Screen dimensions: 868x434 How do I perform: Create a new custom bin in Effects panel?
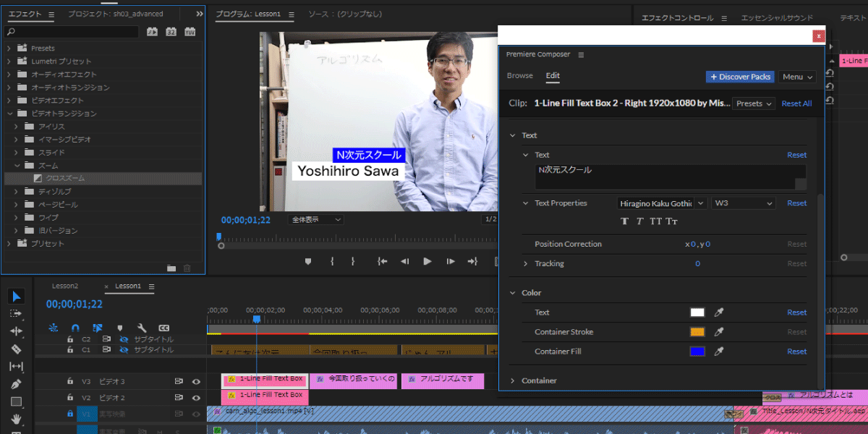(x=171, y=268)
